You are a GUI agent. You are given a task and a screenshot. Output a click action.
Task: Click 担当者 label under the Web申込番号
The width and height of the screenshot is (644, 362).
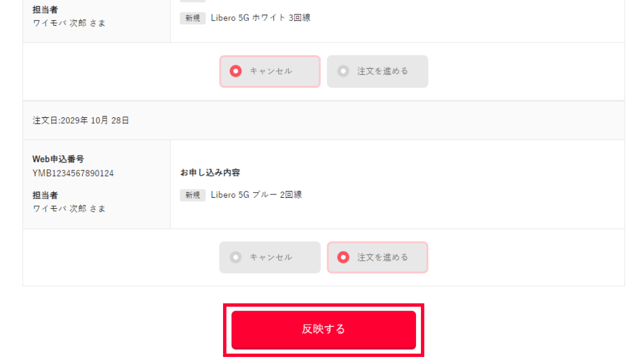(45, 195)
